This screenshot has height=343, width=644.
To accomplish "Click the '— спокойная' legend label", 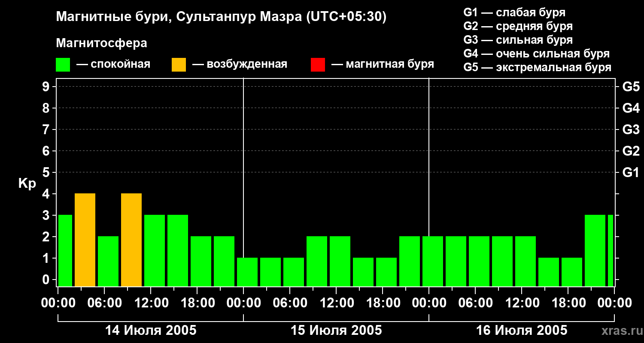I will [x=113, y=65].
